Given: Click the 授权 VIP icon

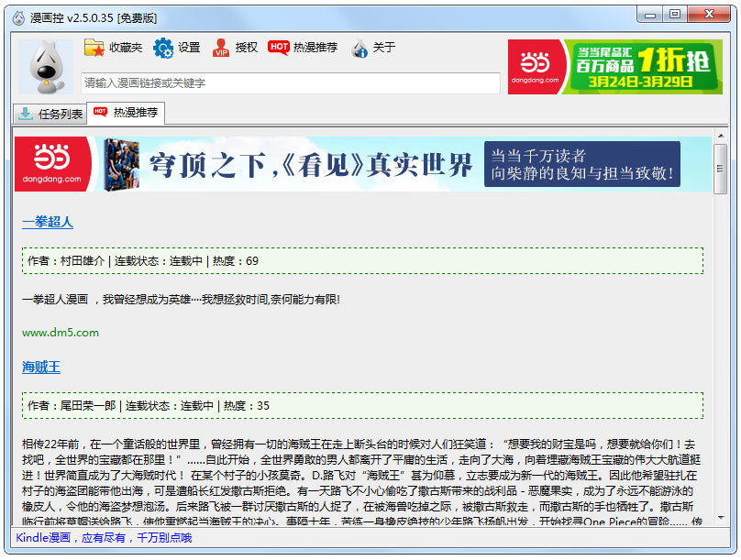Looking at the screenshot, I should 221,48.
